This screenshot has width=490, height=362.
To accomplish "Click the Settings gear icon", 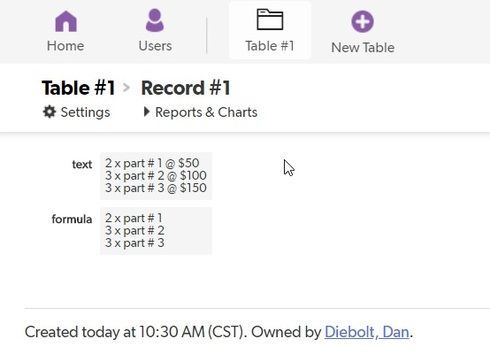I will (49, 112).
